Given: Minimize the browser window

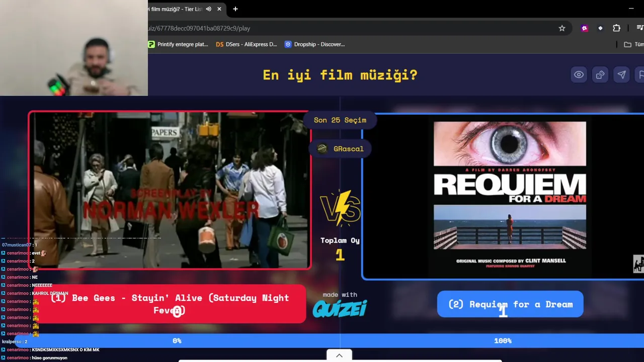Looking at the screenshot, I should pos(631,9).
